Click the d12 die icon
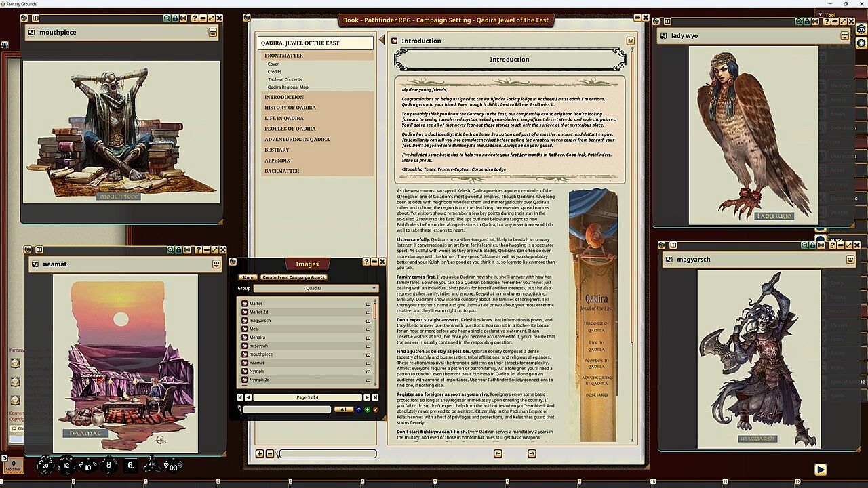868x488 pixels. 66,465
